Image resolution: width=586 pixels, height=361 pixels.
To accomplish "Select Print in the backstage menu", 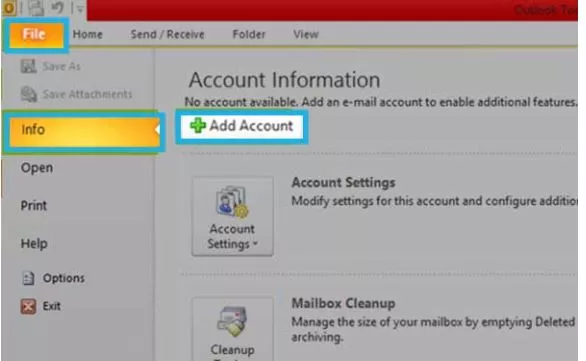I will pyautogui.click(x=34, y=206).
